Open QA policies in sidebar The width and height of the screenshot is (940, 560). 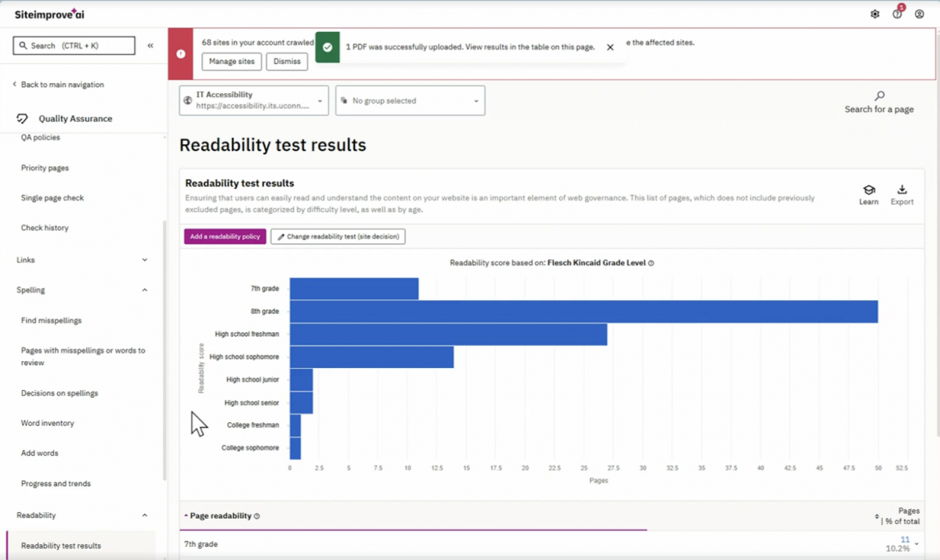pyautogui.click(x=41, y=138)
